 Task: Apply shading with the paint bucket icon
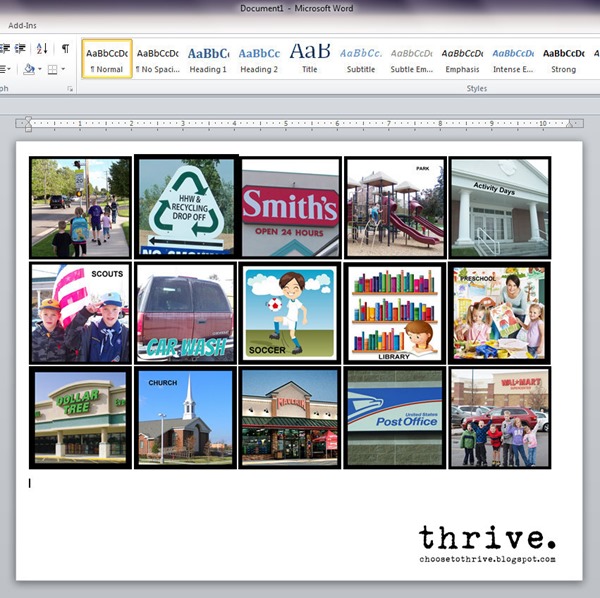click(29, 69)
